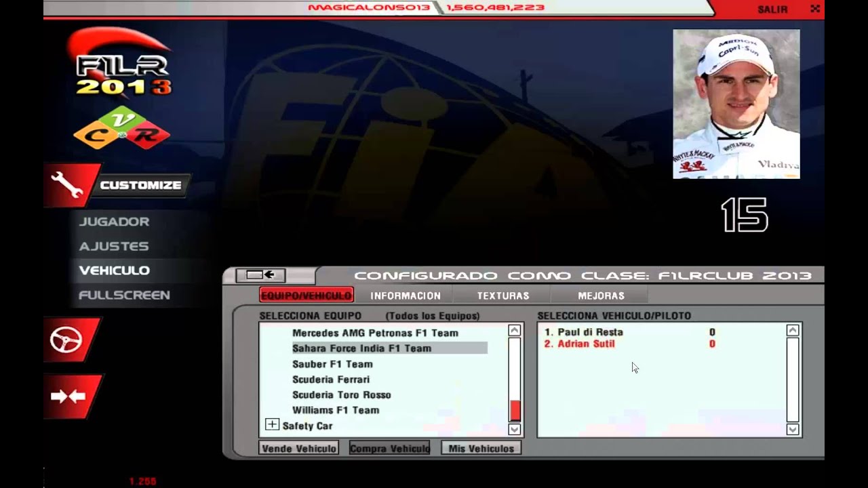Viewport: 868px width, 488px height.
Task: Click the 1,560,481,223 credits value
Action: pos(495,7)
